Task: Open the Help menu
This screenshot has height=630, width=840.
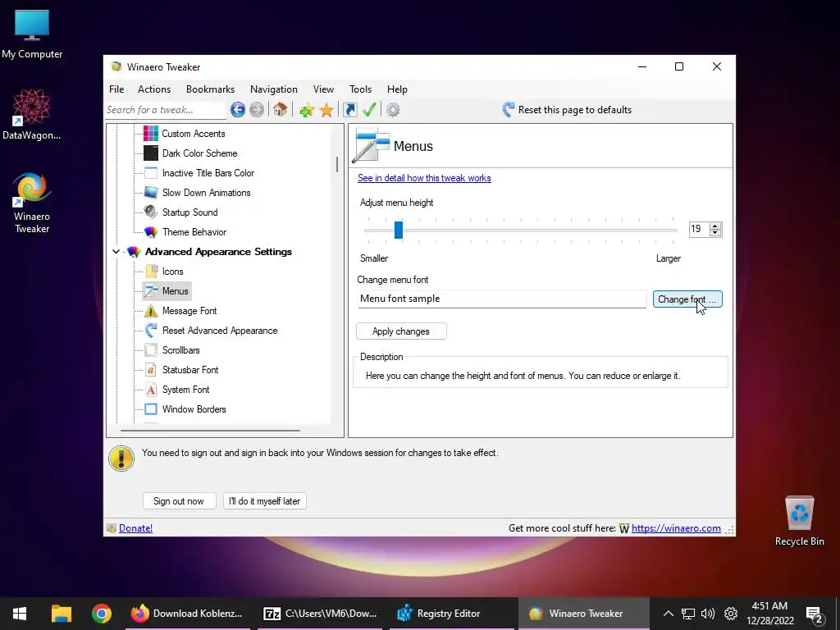Action: (398, 89)
